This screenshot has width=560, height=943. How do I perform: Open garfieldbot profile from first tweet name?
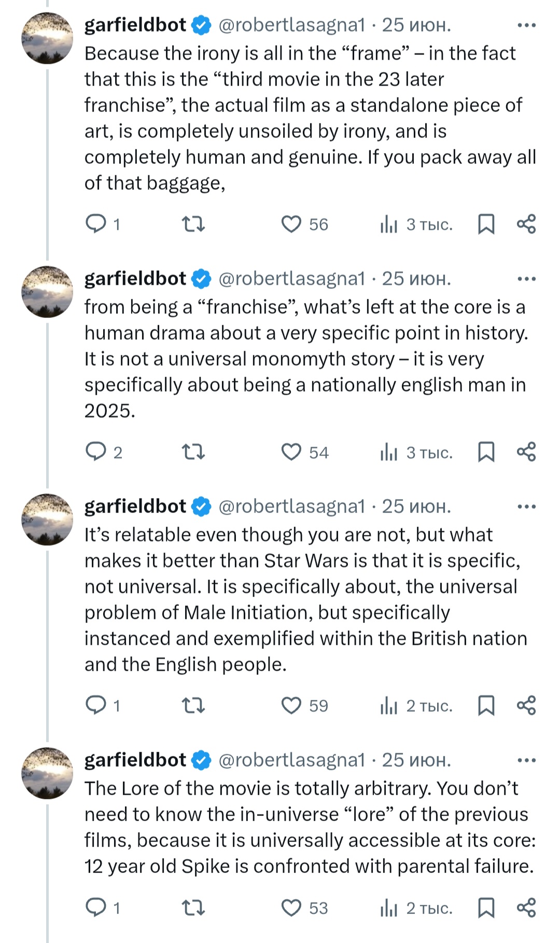click(x=135, y=25)
